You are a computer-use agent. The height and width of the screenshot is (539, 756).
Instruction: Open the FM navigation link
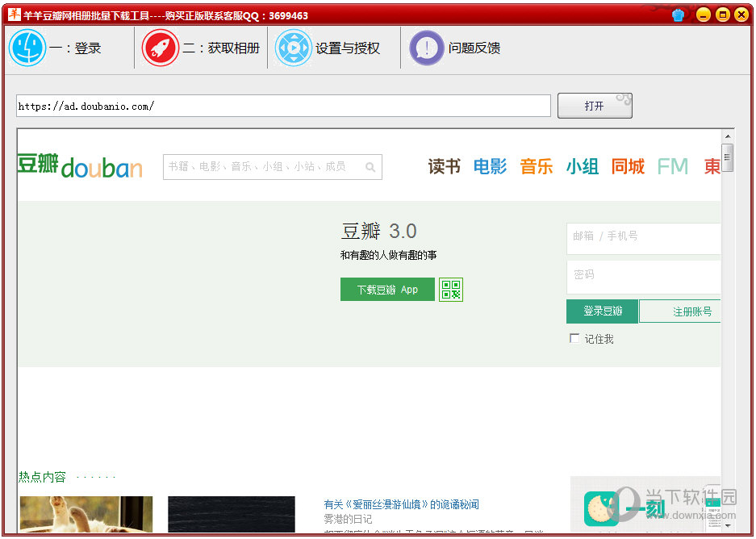(x=673, y=166)
